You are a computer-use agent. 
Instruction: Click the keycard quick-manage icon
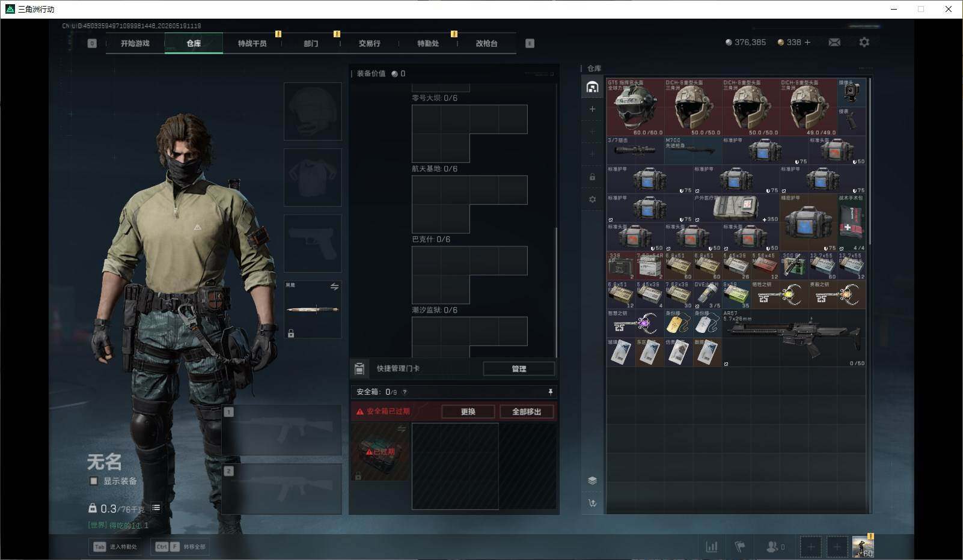(359, 368)
